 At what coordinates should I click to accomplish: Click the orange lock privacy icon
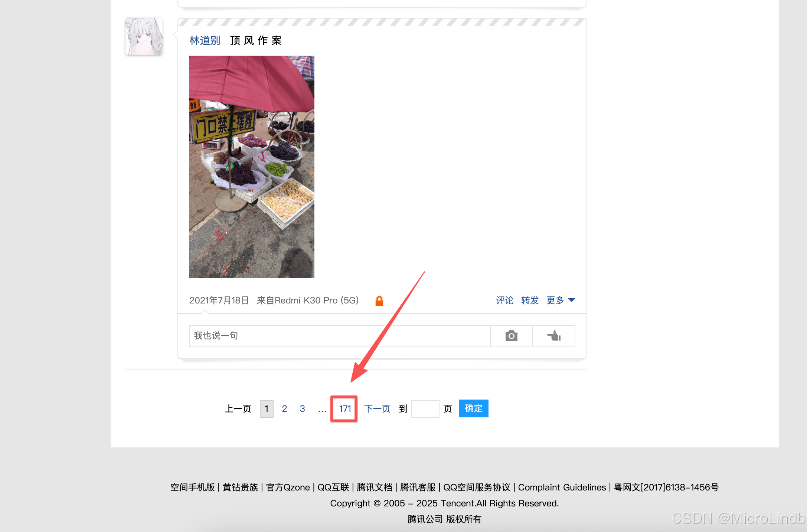[x=379, y=301]
